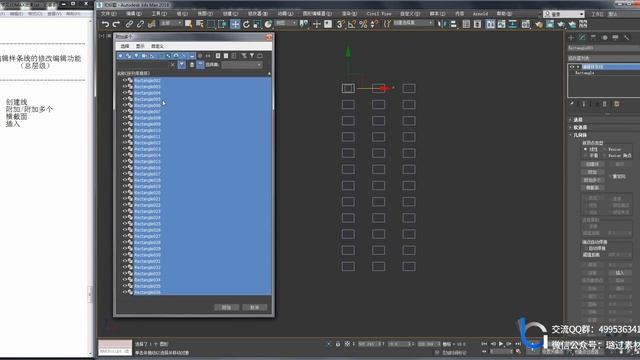
Task: Open Select by Name from main toolbar
Action: click(x=200, y=24)
